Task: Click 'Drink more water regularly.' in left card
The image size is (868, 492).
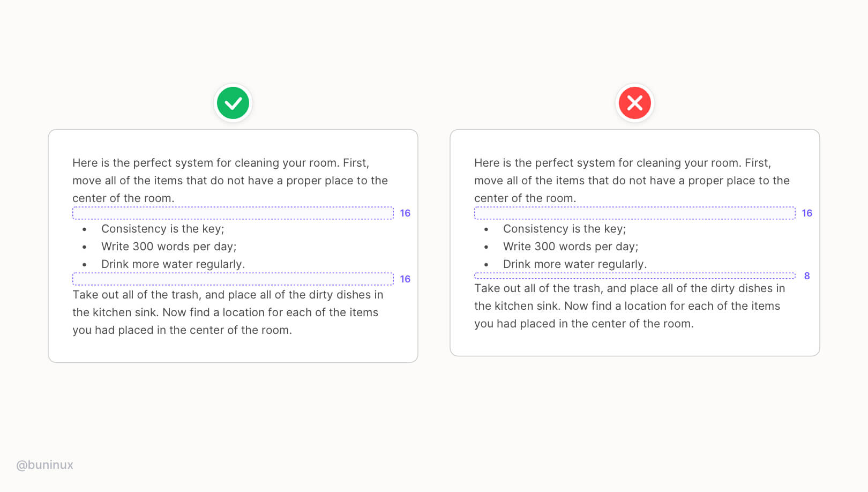Action: click(173, 264)
